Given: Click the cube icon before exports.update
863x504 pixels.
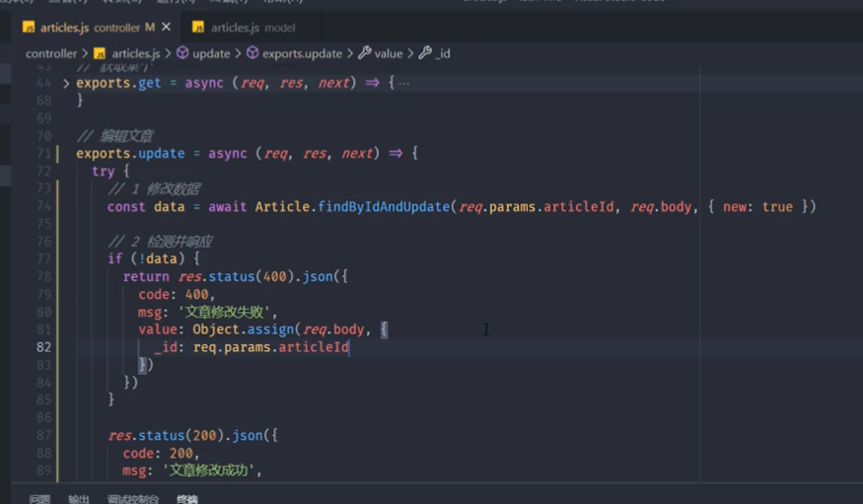Looking at the screenshot, I should click(x=252, y=53).
